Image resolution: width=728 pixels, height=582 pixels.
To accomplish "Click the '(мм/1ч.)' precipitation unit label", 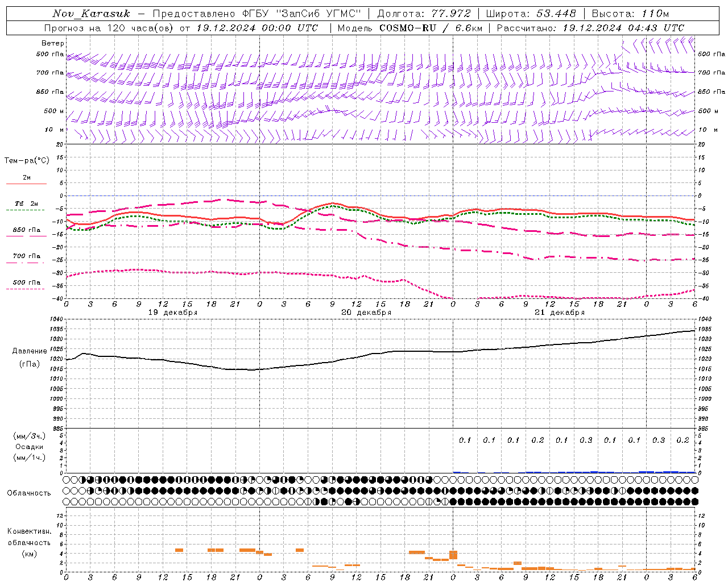I will tap(30, 458).
